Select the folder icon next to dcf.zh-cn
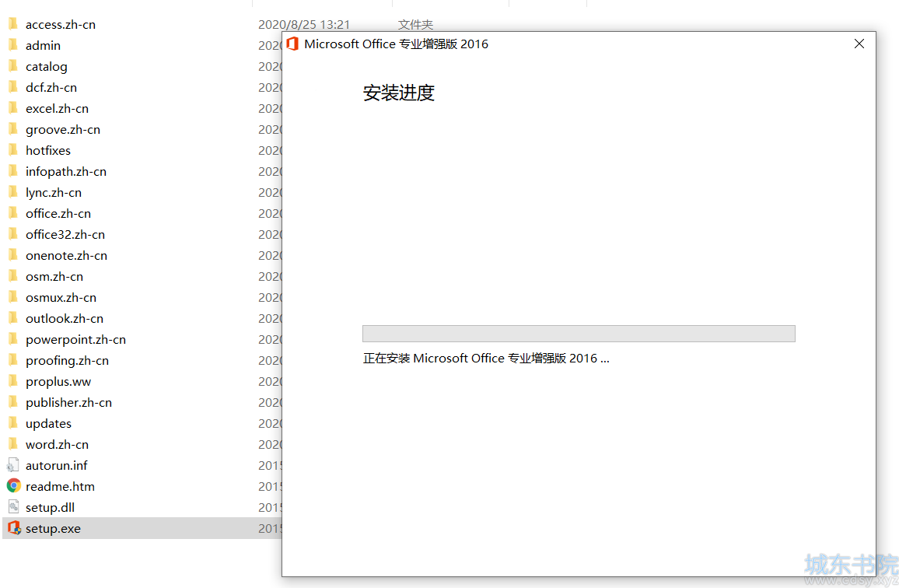Screen dimensions: 899x588 click(13, 87)
